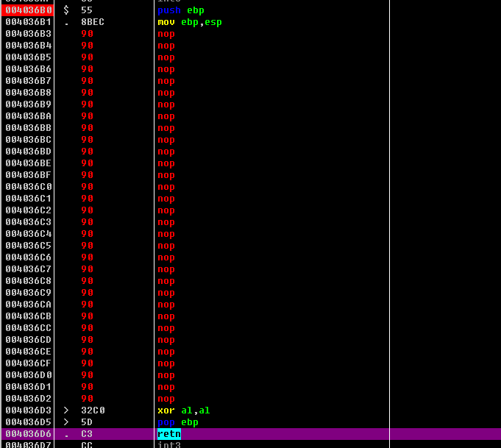The image size is (501, 448).
Task: Click the jump marker at 004036D5
Action: (66, 422)
